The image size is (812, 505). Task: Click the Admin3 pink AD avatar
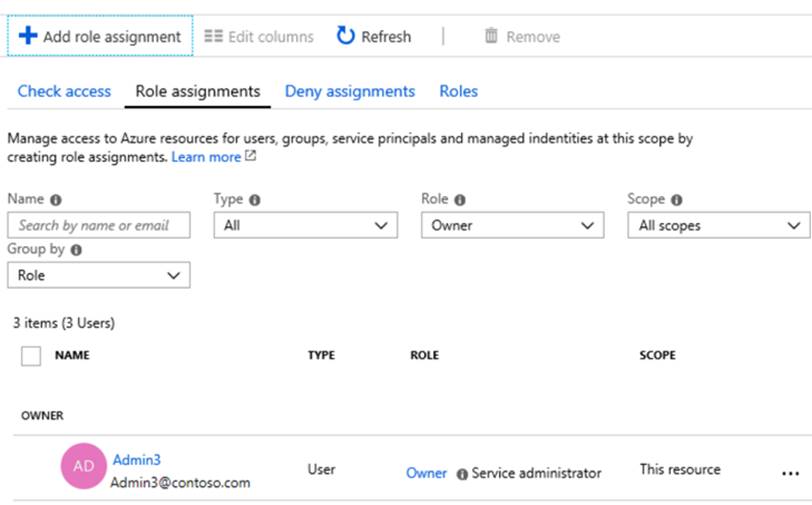[x=84, y=466]
